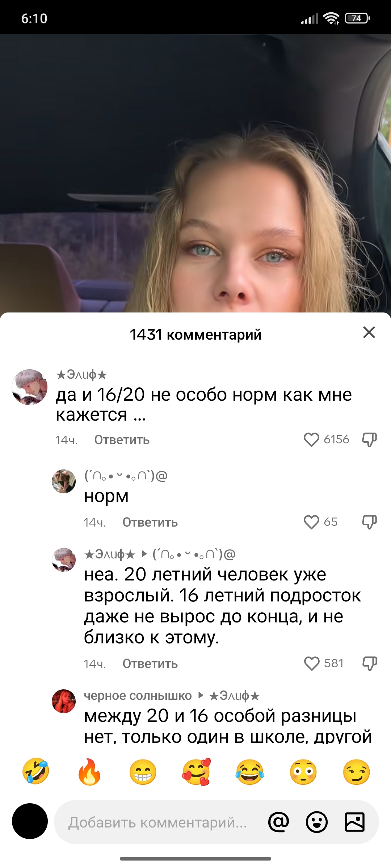Screen dimensions: 391x868
Task: Insert the rolling-on-floor laughing emoji
Action: point(36,771)
